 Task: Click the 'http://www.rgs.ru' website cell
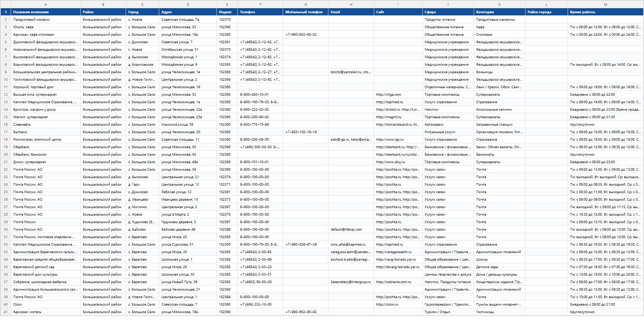point(398,140)
